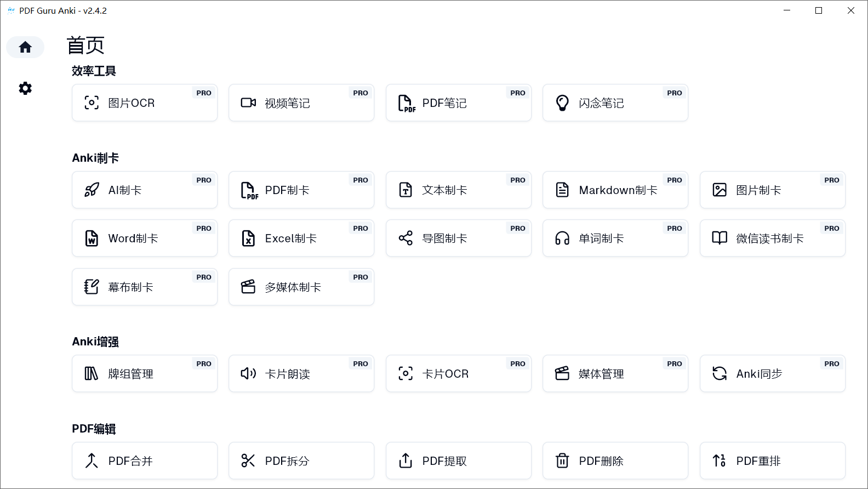
Task: Click the 幕布制卡 notebook pen icon
Action: click(x=92, y=287)
